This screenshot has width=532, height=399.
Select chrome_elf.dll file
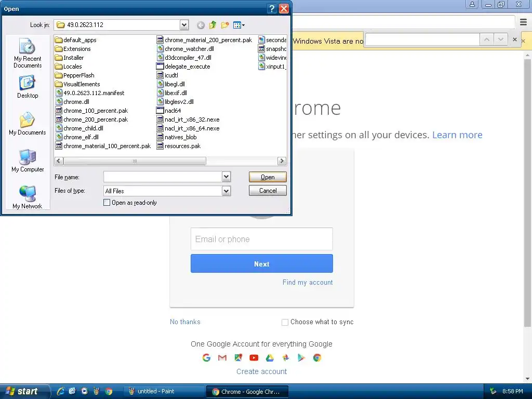77,137
